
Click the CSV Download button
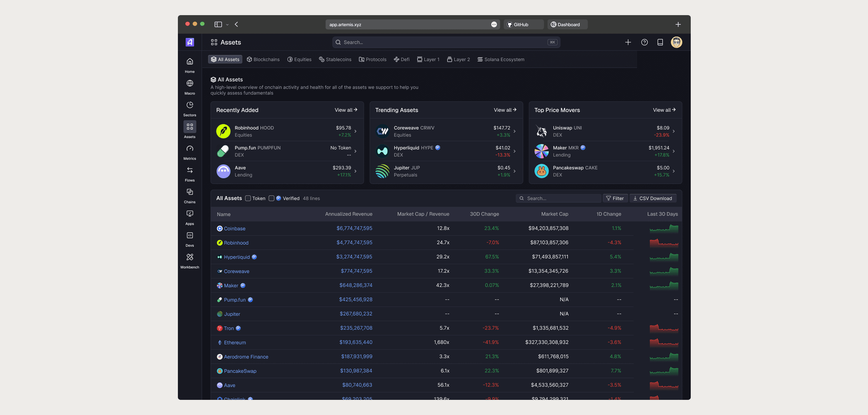(653, 198)
